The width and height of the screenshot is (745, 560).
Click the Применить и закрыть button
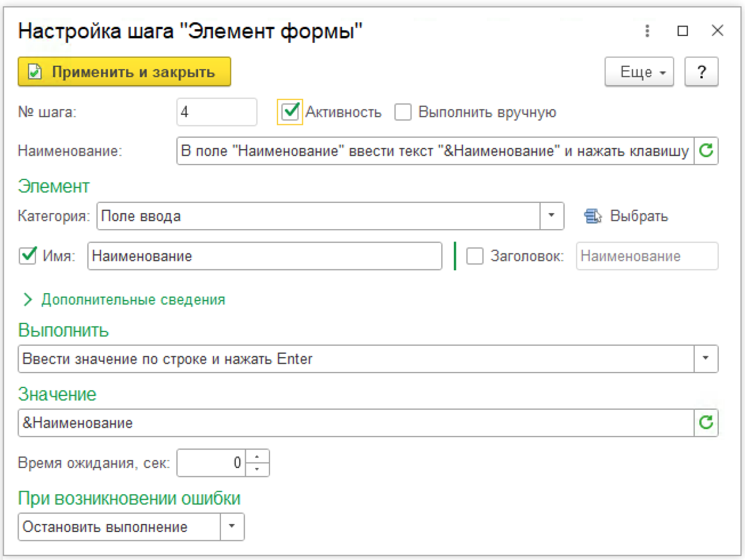[124, 72]
